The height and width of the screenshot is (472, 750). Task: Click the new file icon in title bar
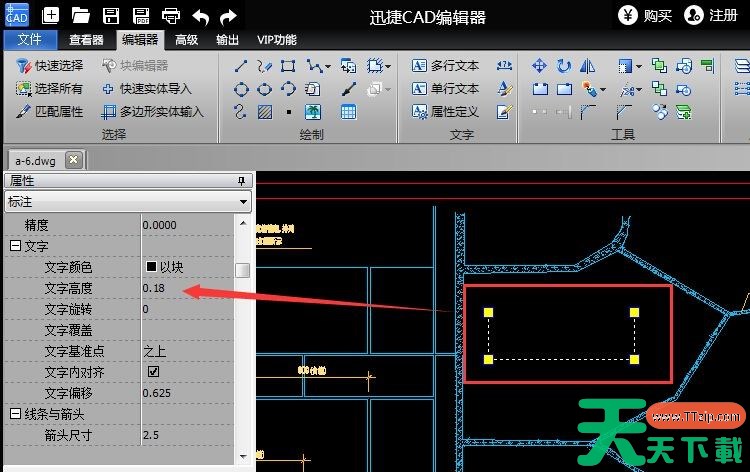[x=50, y=16]
